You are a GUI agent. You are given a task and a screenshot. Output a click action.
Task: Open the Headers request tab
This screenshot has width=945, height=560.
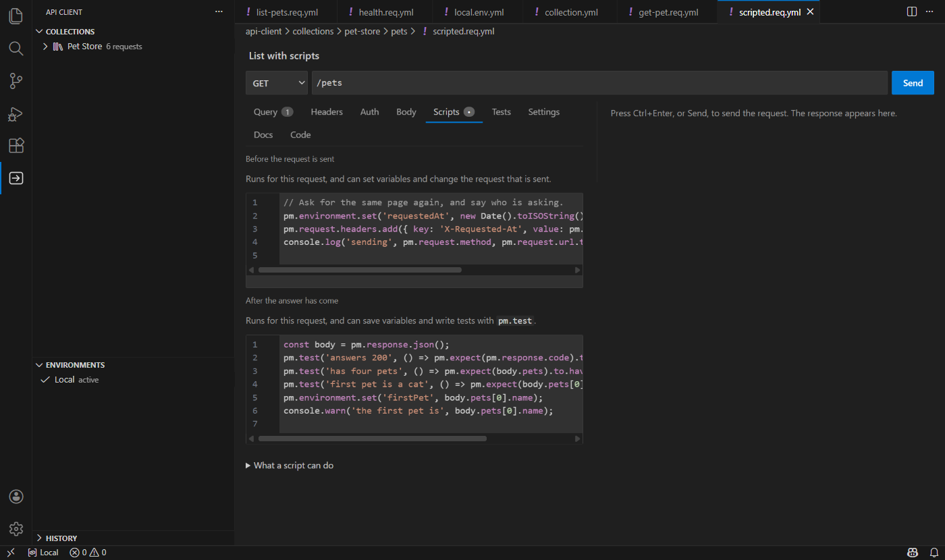(327, 112)
